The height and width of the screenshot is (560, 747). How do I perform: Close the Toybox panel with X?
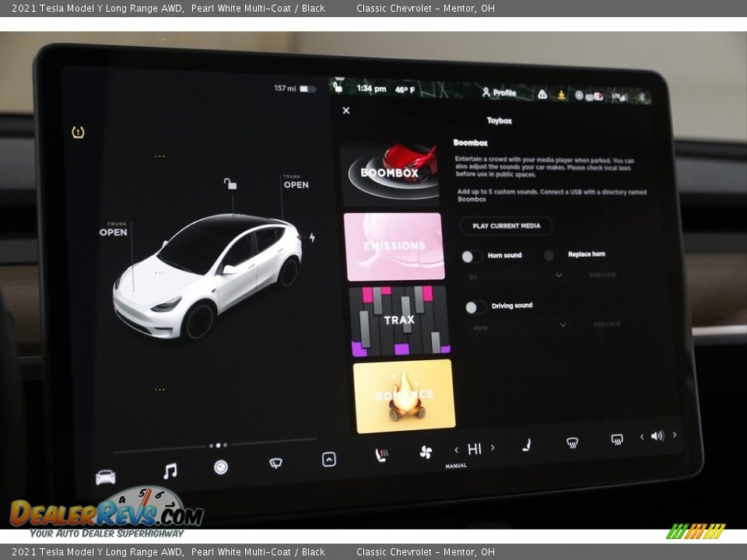click(346, 110)
